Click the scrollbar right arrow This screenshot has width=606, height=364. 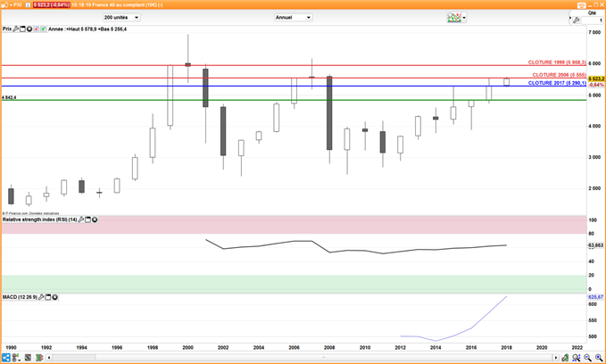[556, 358]
